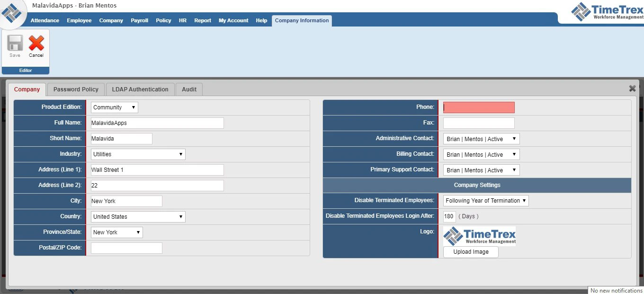The height and width of the screenshot is (294, 644).
Task: Click the Logo: field label
Action: click(426, 232)
